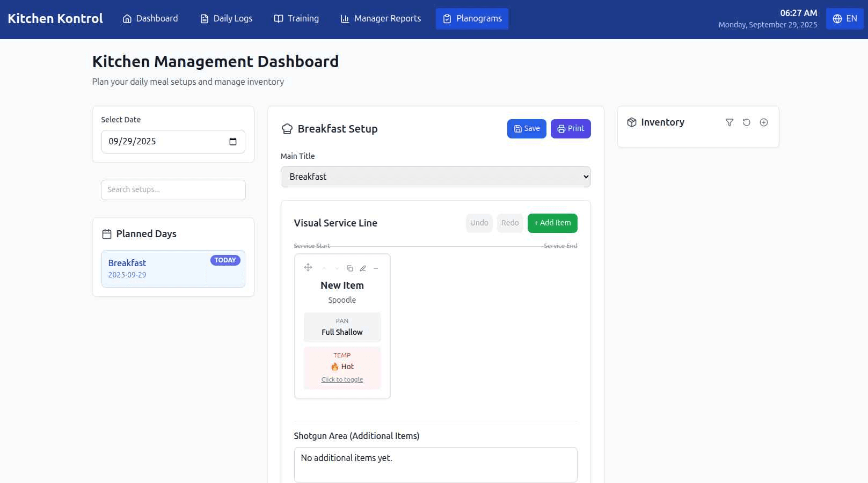Open the Main Title dropdown
Screen dimensions: 868x483
(435, 177)
